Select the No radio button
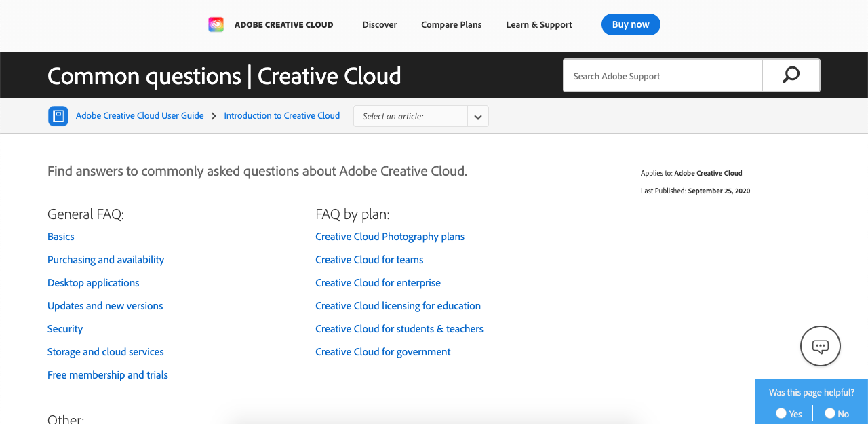 (830, 413)
